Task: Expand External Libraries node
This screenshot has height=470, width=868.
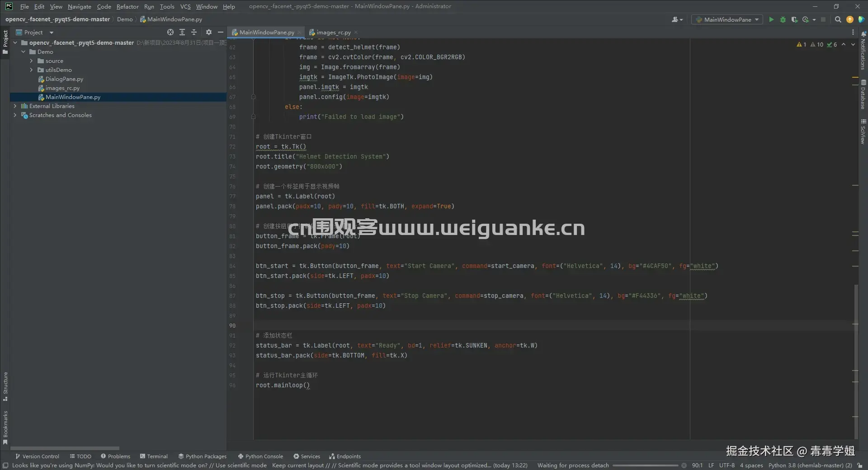Action: click(x=15, y=106)
